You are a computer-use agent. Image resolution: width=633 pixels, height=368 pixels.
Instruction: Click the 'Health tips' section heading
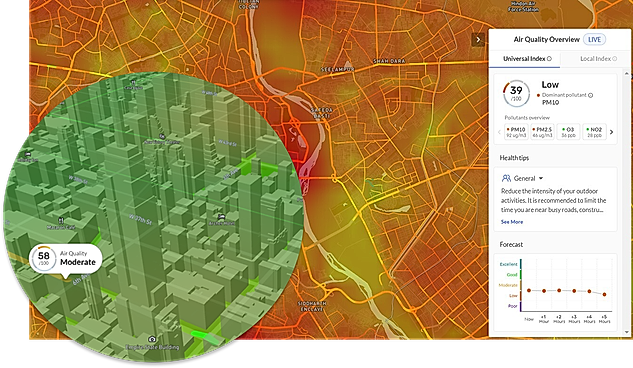coord(514,158)
